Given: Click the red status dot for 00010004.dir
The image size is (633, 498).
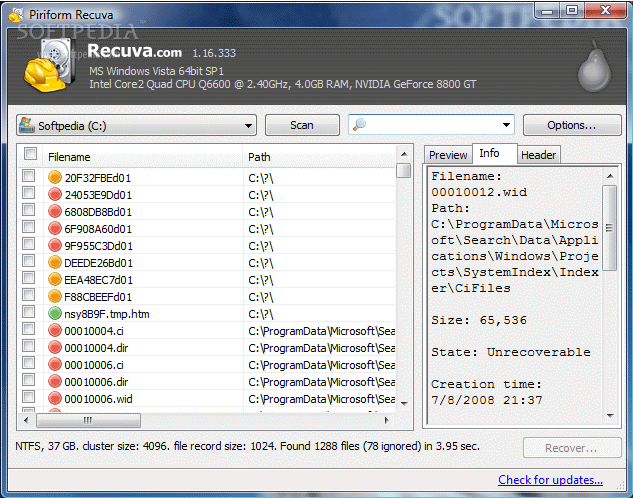Looking at the screenshot, I should [x=54, y=347].
